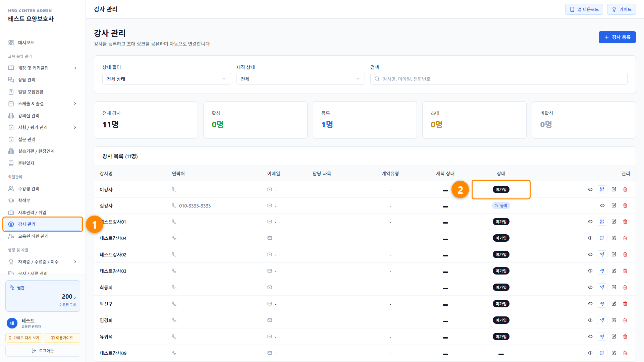
Task: Click the 강사 등록 button
Action: pyautogui.click(x=617, y=37)
